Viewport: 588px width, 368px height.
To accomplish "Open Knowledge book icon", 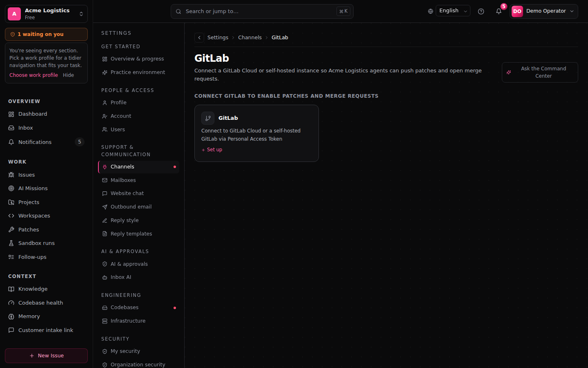I will pos(11,289).
